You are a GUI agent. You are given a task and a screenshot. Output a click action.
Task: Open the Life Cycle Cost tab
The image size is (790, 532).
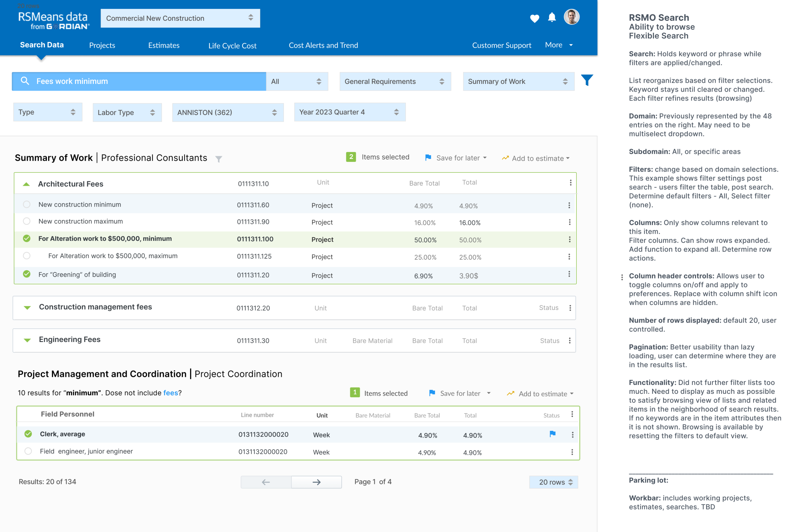point(232,45)
